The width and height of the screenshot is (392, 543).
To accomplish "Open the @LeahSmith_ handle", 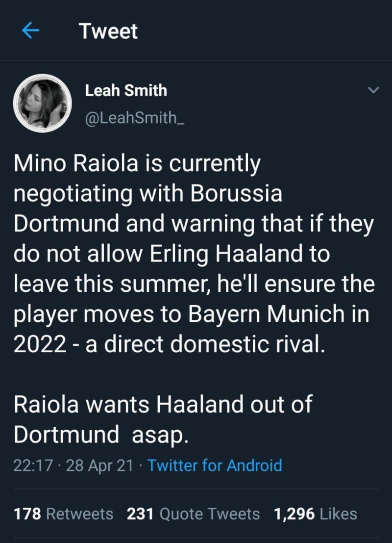I will [x=135, y=119].
